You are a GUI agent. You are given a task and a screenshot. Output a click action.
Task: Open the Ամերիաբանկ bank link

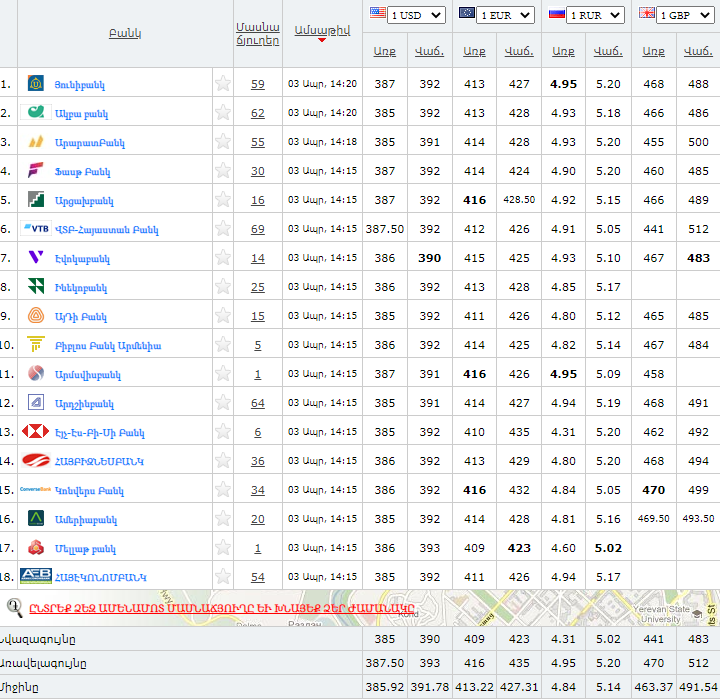[86, 519]
